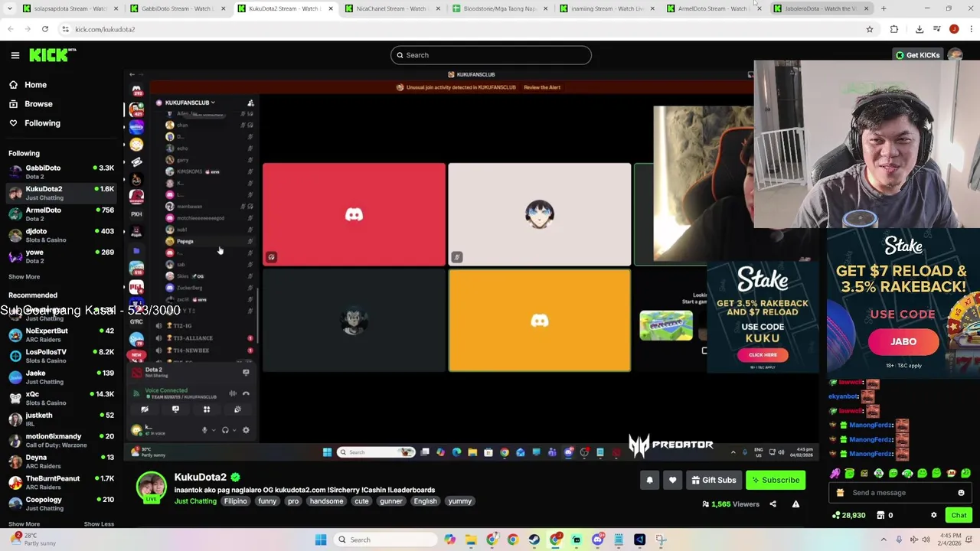980x551 pixels.
Task: Open Just Chatting category link
Action: click(195, 501)
